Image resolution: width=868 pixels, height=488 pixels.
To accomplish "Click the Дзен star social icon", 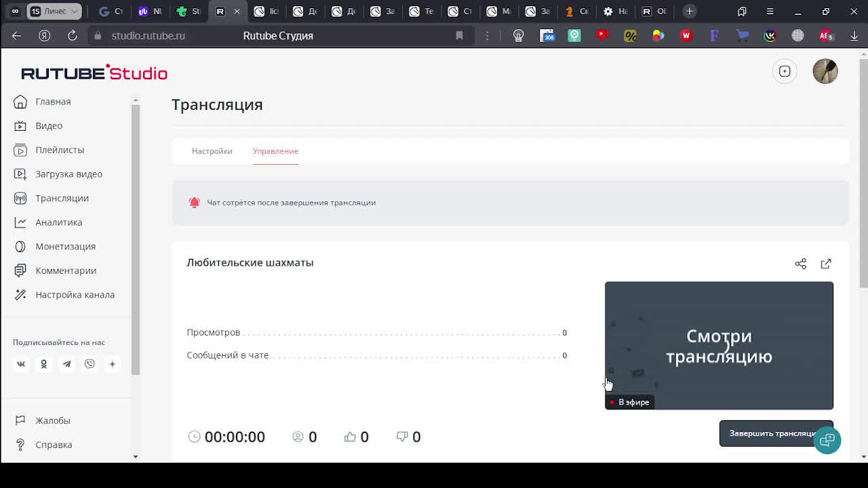I will click(113, 364).
